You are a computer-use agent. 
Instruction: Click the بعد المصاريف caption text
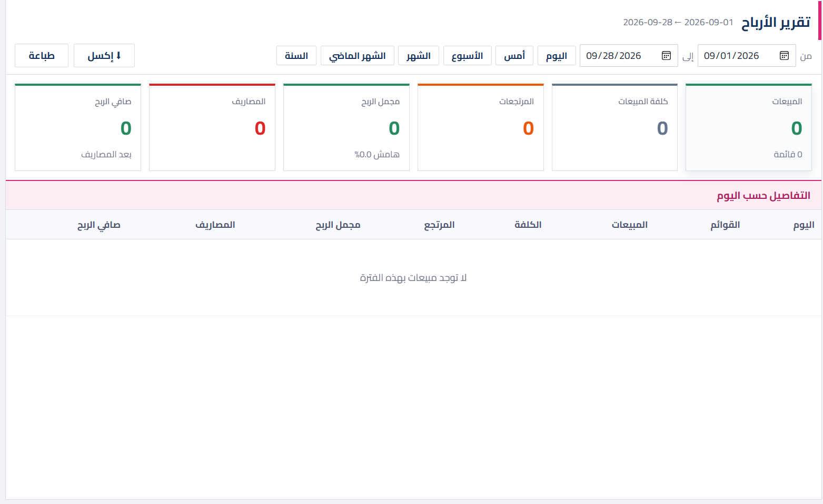[x=106, y=154]
